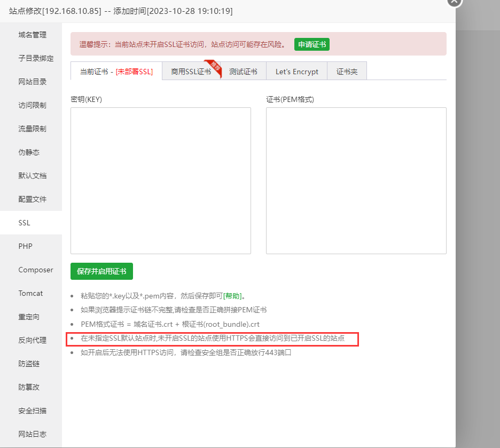Click 保存并启用证书 button
Viewport: 500px width, 448px height.
[x=101, y=271]
